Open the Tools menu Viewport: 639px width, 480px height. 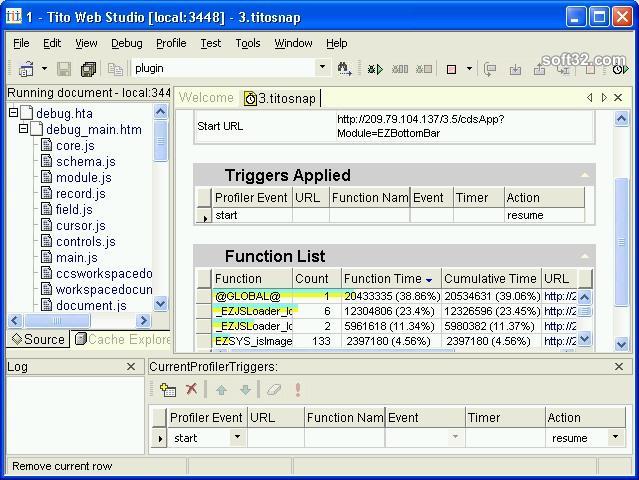(x=248, y=43)
